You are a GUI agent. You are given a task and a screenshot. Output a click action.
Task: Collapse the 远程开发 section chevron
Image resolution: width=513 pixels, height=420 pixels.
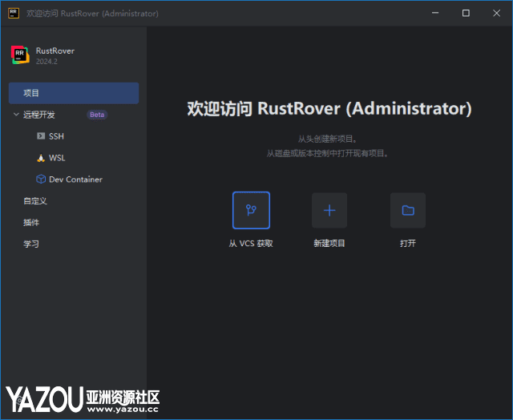point(16,115)
